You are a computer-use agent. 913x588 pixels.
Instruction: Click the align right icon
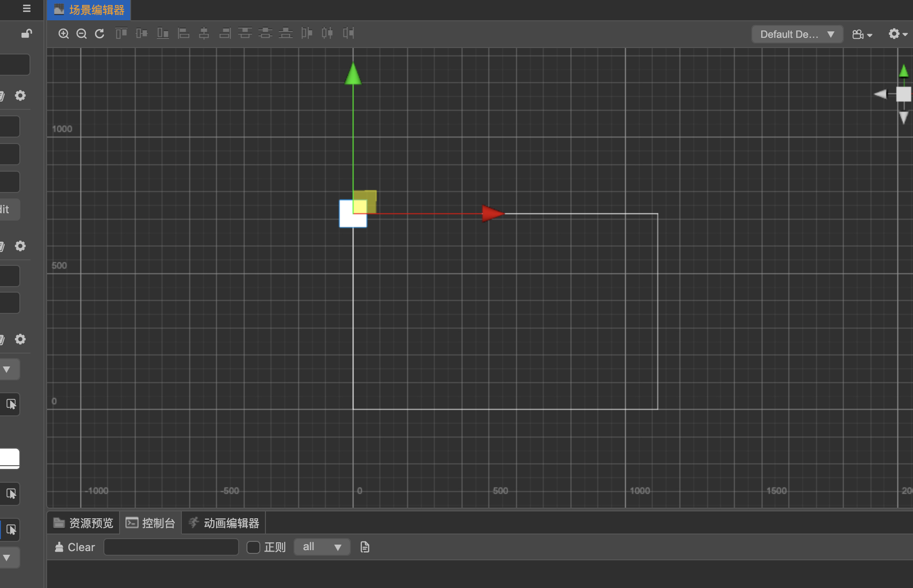[x=225, y=33]
